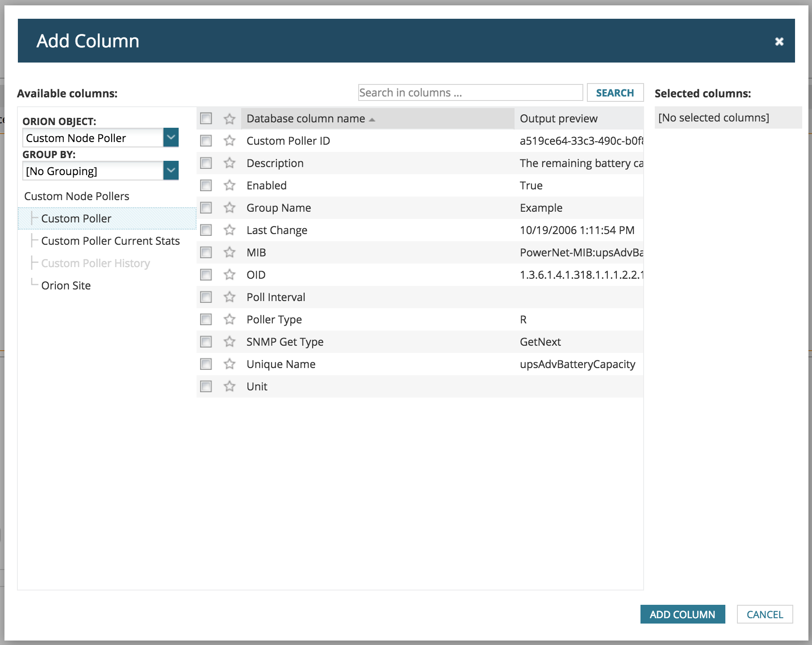Click the OID row star icon
Screen dimensions: 812x645
[230, 275]
